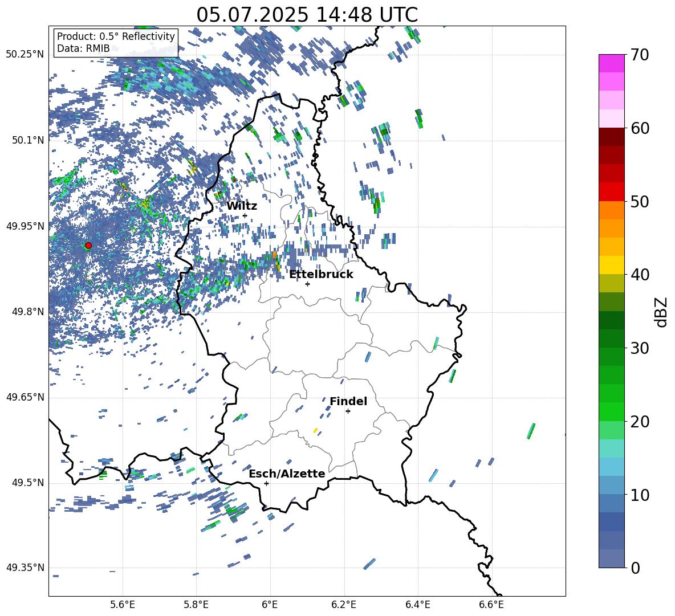Click the 49.65°N latitude label
Screen dimensions: 675x616
pyautogui.click(x=25, y=397)
